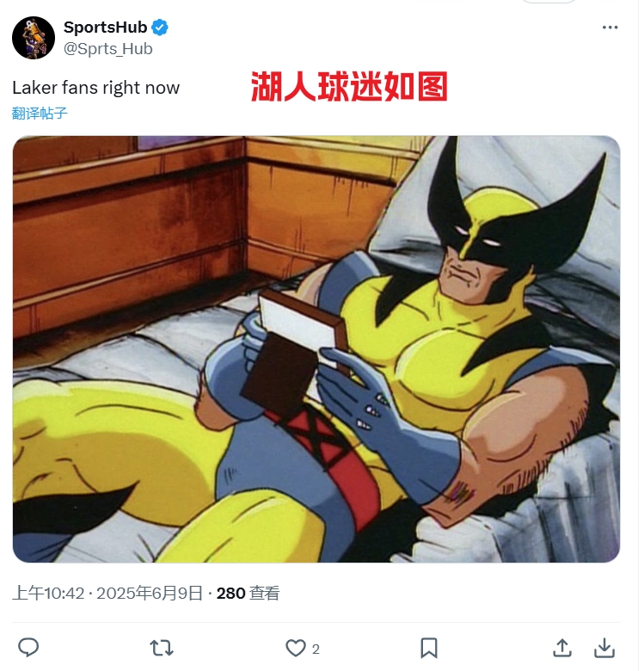Viewport: 644px width, 671px height.
Task: View the 280 查看 view count
Action: 248,593
